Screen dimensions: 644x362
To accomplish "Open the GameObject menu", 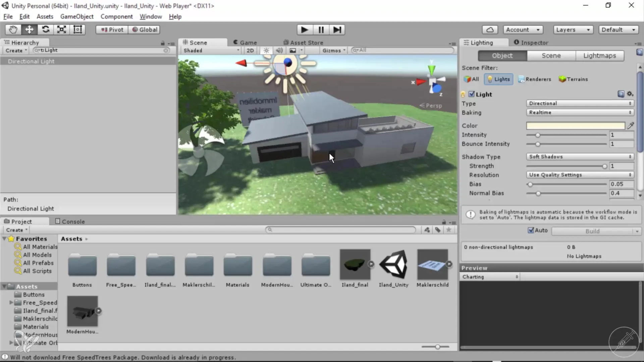I will click(77, 16).
